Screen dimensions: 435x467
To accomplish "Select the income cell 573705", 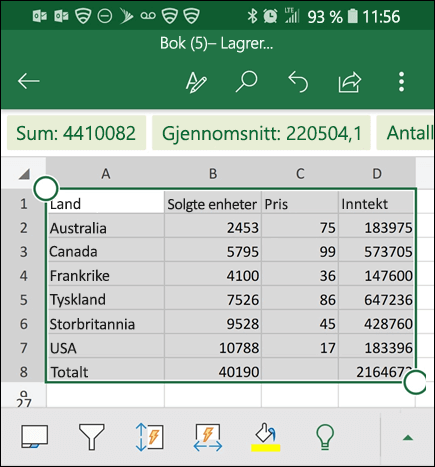I will 377,252.
